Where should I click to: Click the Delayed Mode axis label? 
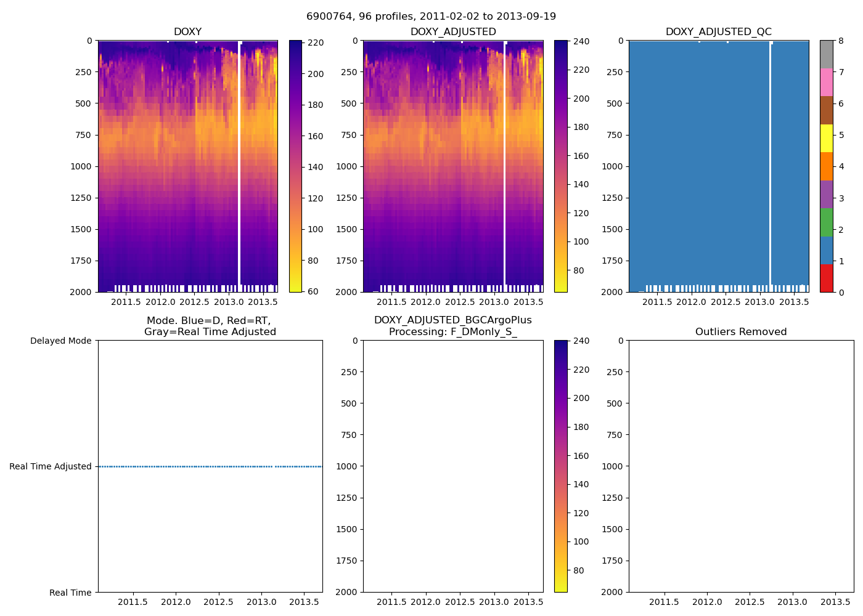tap(60, 341)
